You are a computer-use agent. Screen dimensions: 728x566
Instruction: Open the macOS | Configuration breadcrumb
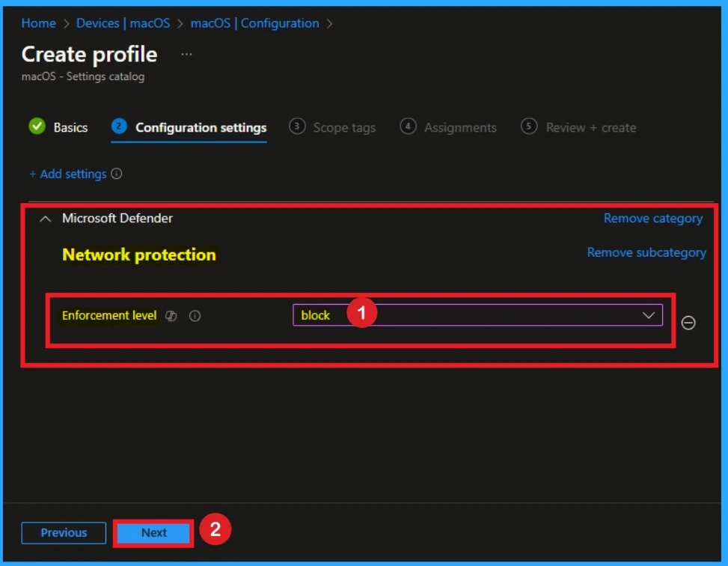[x=255, y=23]
